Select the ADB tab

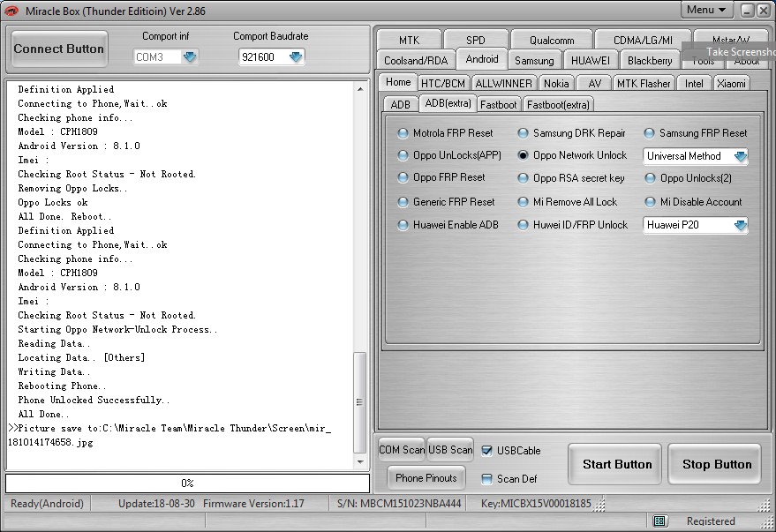pyautogui.click(x=401, y=105)
